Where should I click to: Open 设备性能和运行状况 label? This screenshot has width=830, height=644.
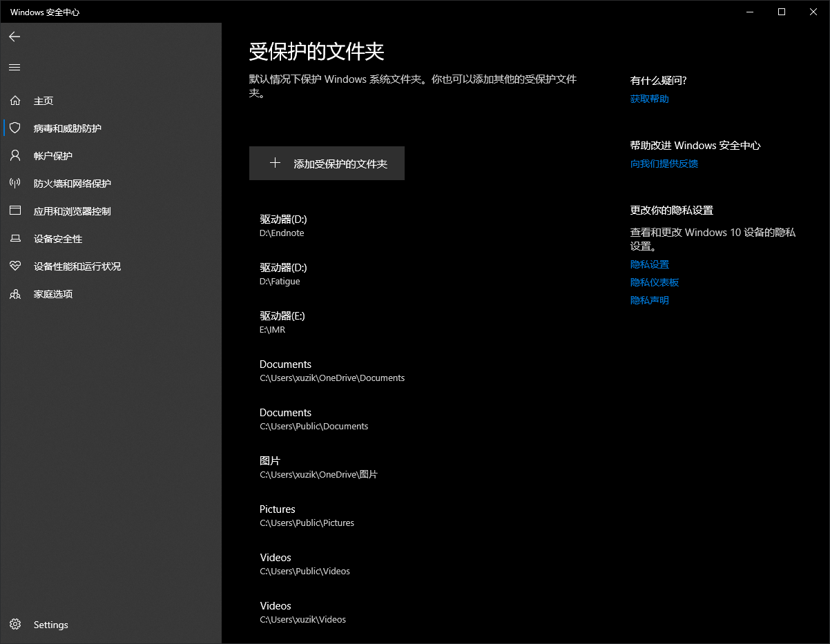click(x=77, y=266)
